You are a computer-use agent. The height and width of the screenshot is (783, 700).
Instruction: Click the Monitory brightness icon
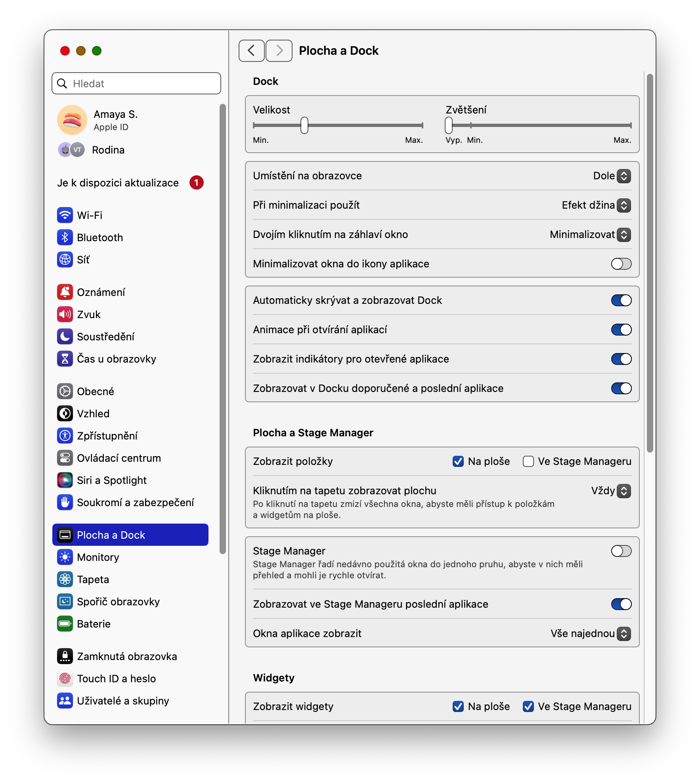(65, 557)
